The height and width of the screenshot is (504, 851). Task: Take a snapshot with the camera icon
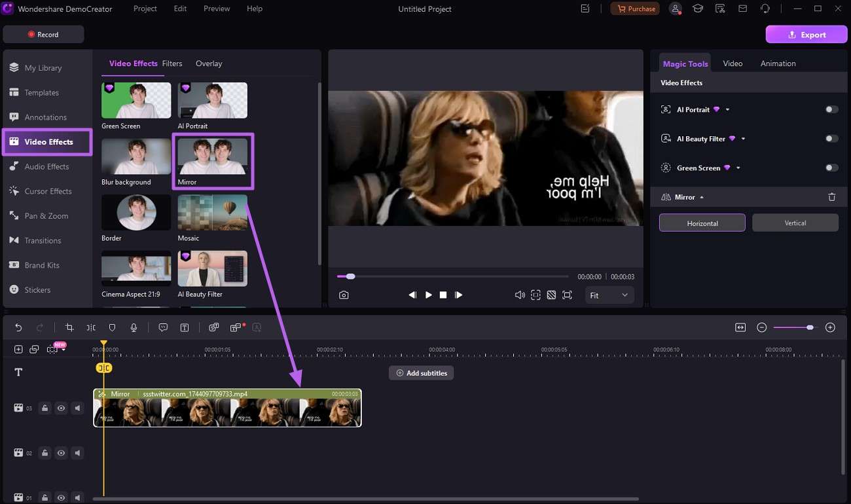[x=344, y=295]
